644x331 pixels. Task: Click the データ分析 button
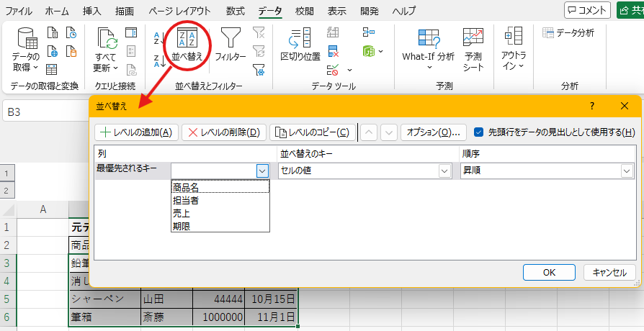coord(568,33)
